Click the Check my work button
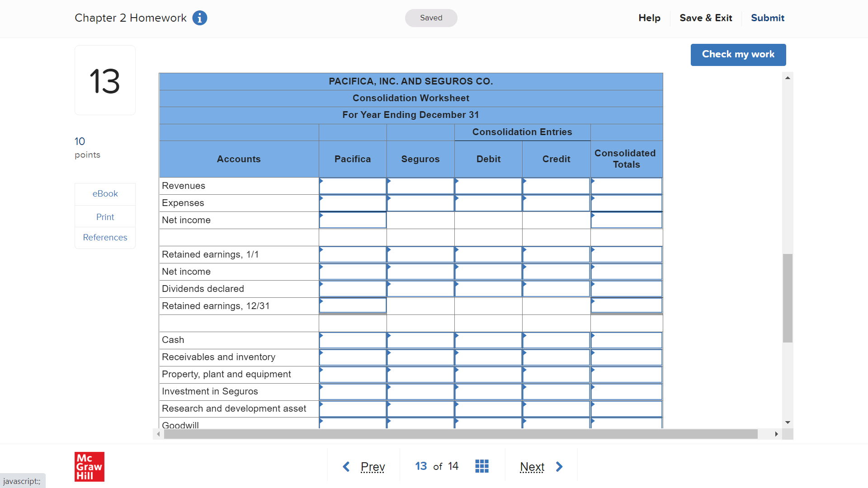Image resolution: width=868 pixels, height=488 pixels. (738, 54)
